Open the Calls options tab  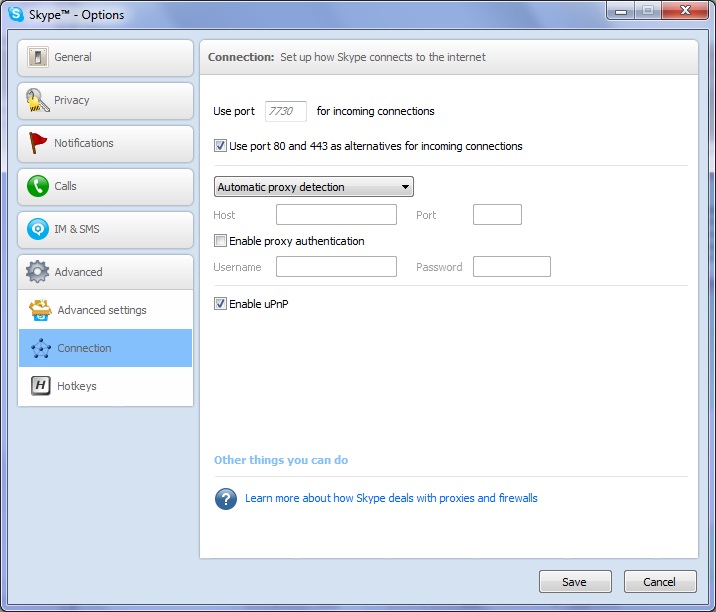pyautogui.click(x=105, y=186)
